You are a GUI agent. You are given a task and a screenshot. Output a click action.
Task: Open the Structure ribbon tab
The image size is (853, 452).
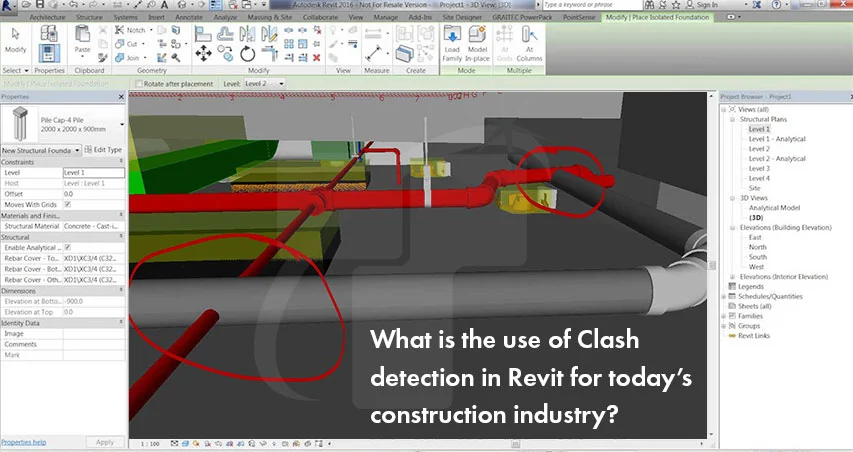(89, 17)
